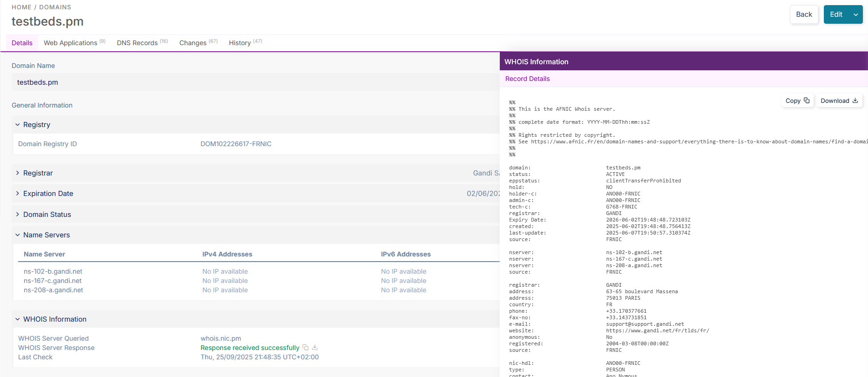The width and height of the screenshot is (868, 377).
Task: Click 'Response received successfully' text
Action: click(x=250, y=348)
